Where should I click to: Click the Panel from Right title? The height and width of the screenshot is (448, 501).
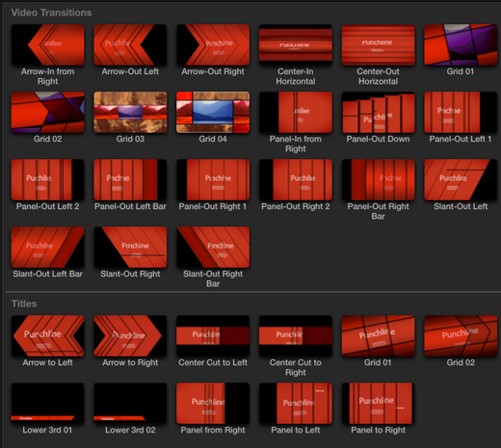pos(213,404)
